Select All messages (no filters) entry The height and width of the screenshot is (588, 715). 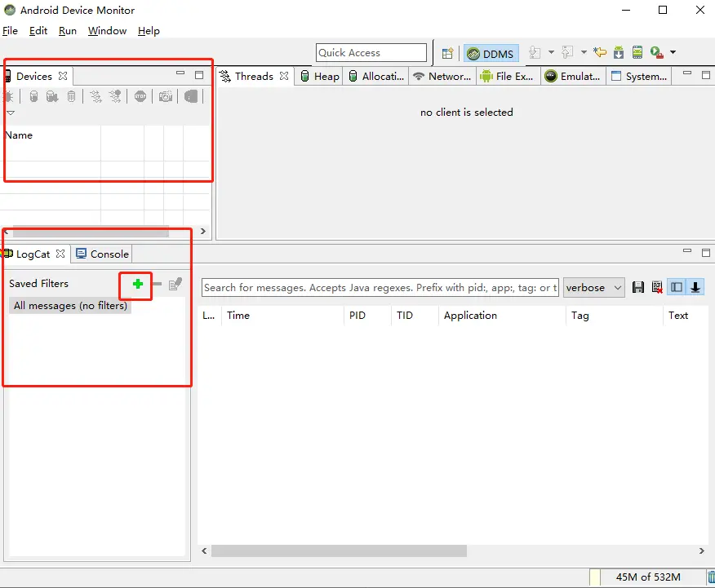tap(70, 306)
